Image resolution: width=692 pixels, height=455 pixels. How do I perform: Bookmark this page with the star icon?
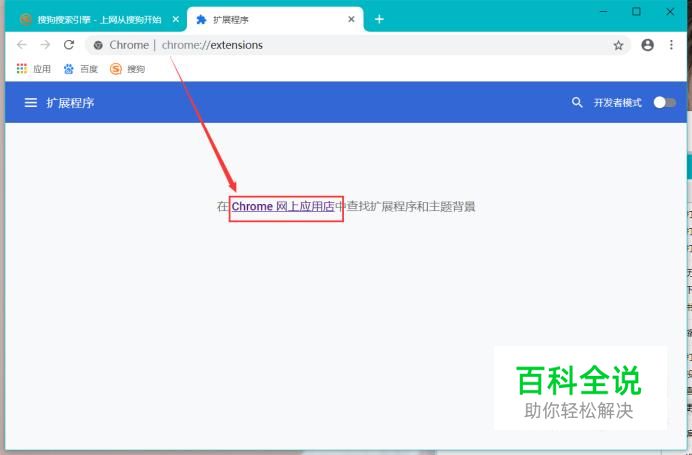[x=618, y=45]
